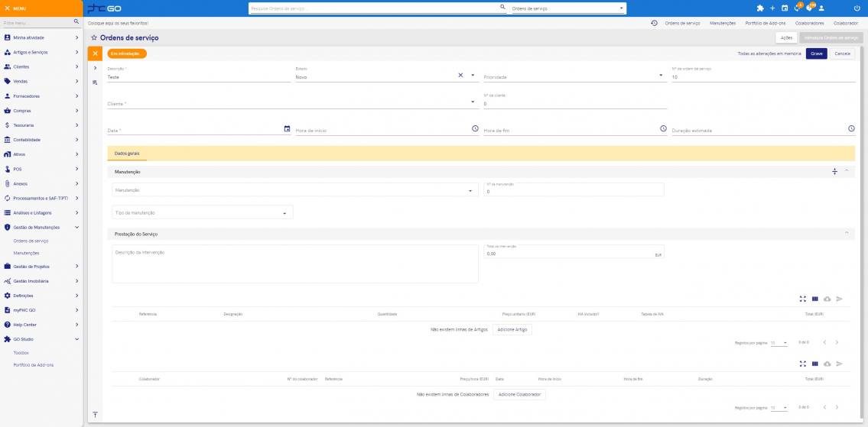Open column chooser icon of collaborators grid
Screen dimensions: 868x427
[815, 364]
